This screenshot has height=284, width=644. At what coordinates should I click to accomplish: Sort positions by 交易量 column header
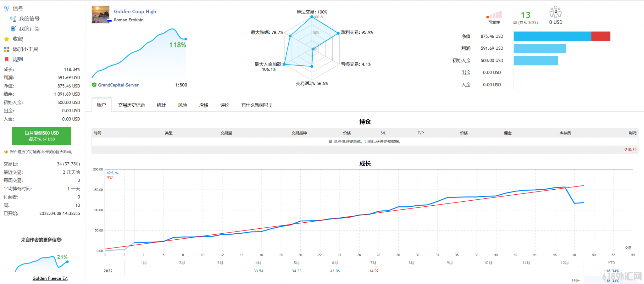[226, 133]
